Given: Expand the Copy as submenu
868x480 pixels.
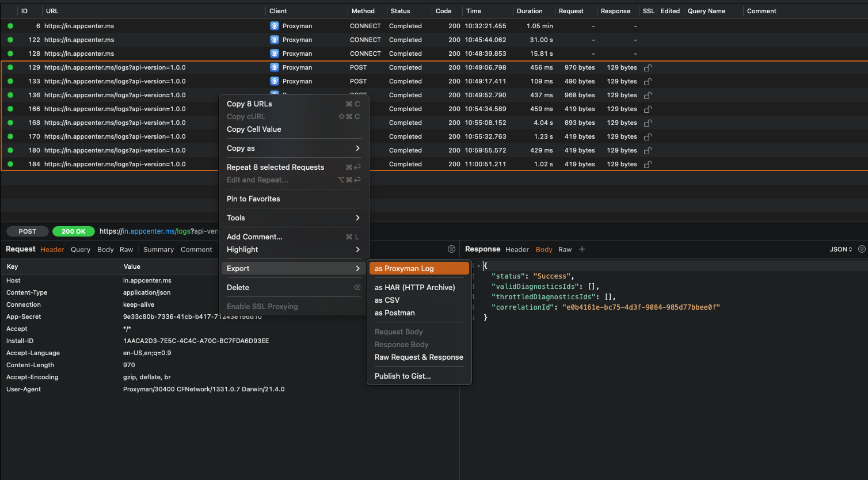Looking at the screenshot, I should (x=294, y=148).
